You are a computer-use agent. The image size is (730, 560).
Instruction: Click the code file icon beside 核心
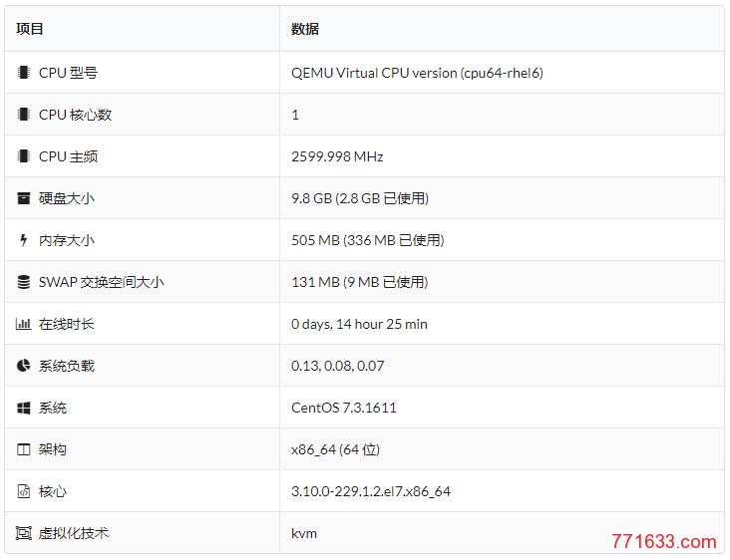(23, 491)
